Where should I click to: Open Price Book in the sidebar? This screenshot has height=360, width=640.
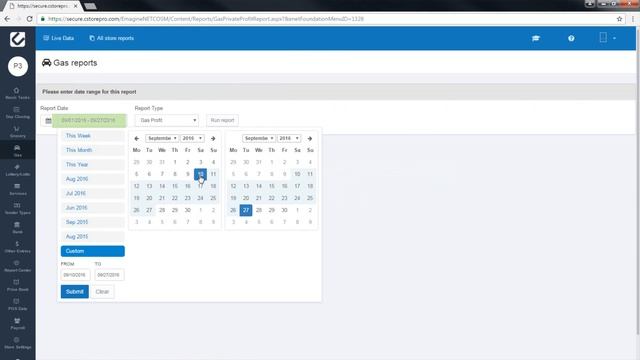[17, 285]
